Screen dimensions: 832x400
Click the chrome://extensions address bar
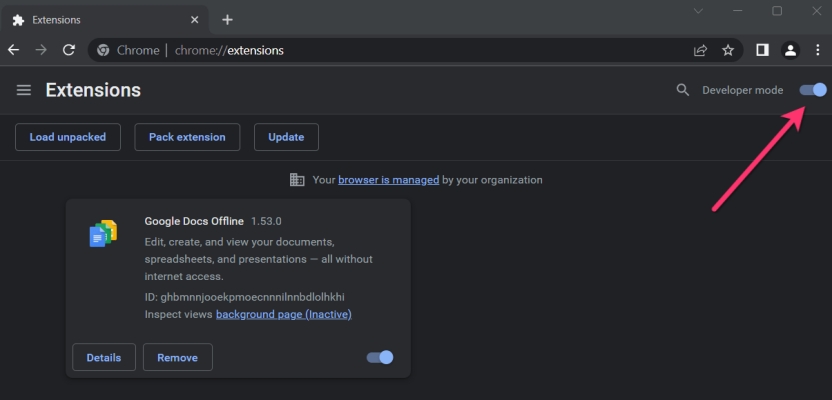click(x=415, y=50)
